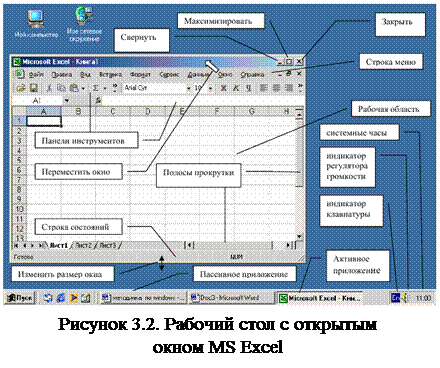Open the Формат menu
Screen dimensions: 440x368
coord(140,74)
